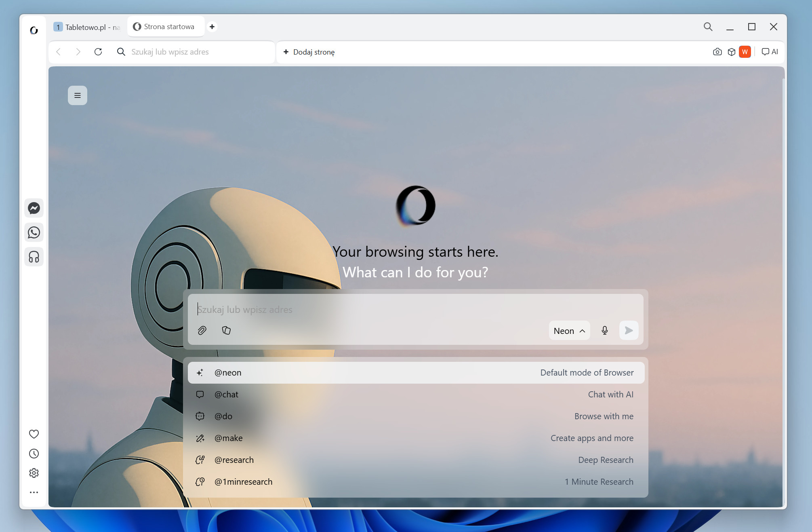
Task: Click the microphone voice input icon
Action: point(605,331)
